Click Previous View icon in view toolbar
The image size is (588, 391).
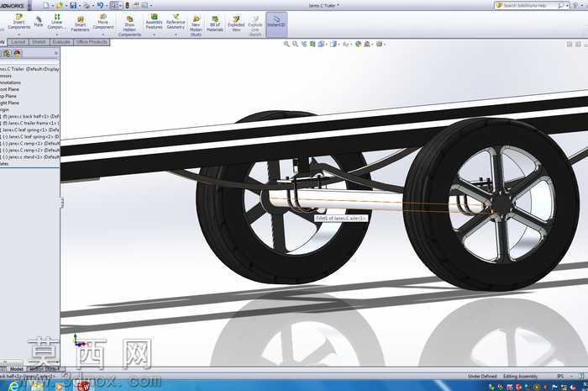point(304,44)
